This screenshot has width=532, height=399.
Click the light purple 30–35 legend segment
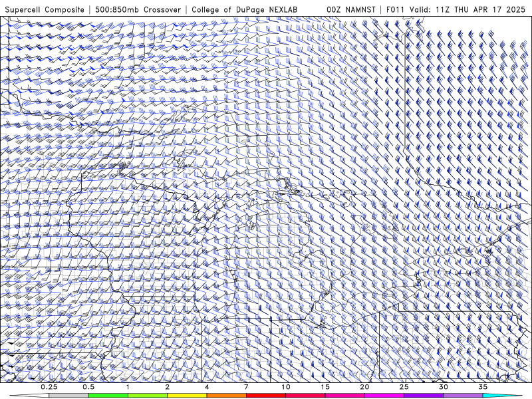463,396
